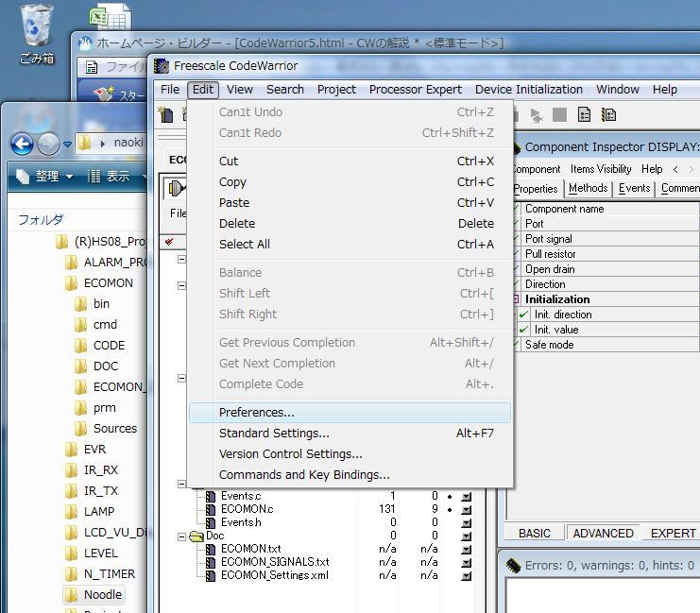The height and width of the screenshot is (613, 700).
Task: Open interface popup on Events.h row
Action: click(x=466, y=523)
